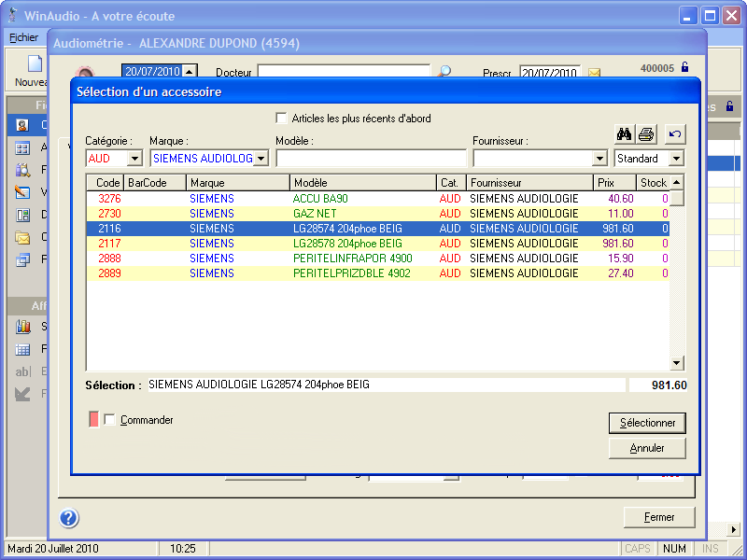Screen dimensions: 747x560
Task: Click the Nouveau document icon in toolbar
Action: pos(35,65)
